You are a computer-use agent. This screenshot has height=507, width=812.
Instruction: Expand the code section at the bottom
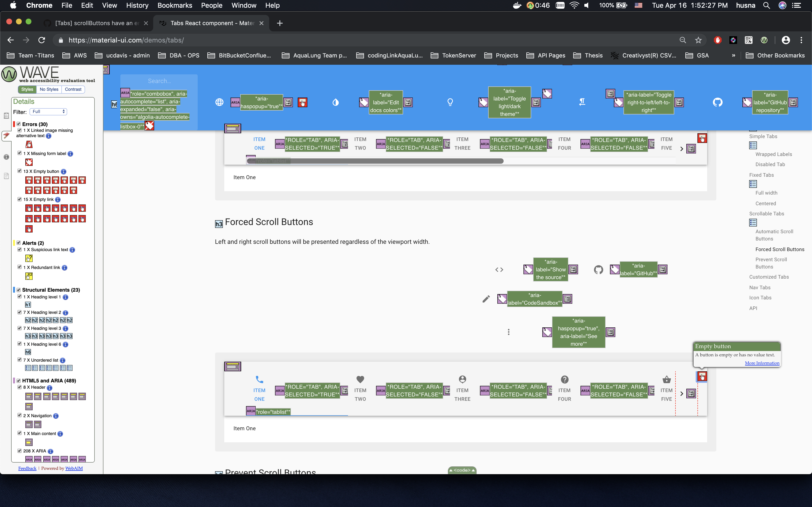[x=462, y=470]
